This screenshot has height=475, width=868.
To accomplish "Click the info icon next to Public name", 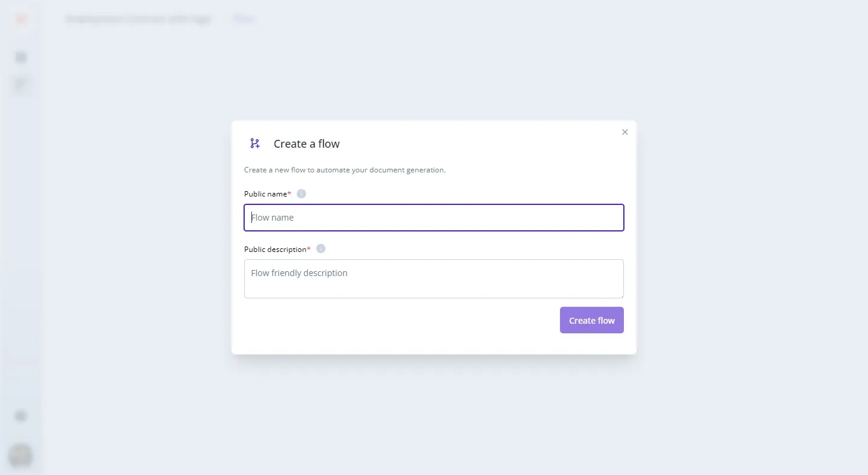I will coord(301,193).
